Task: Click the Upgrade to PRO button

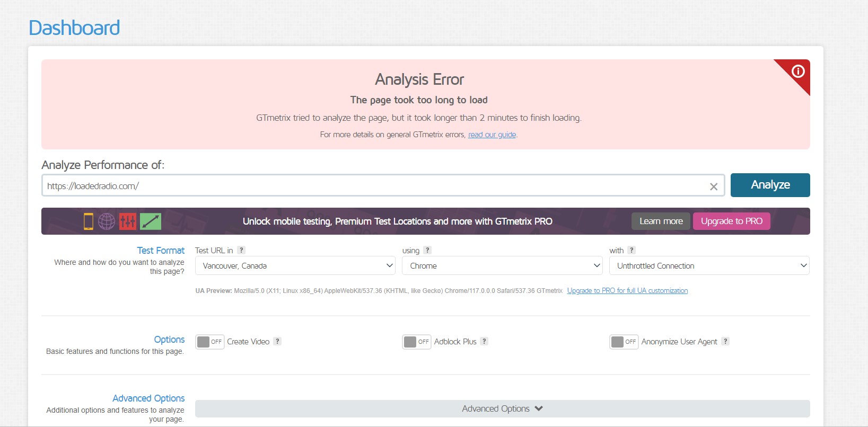Action: coord(731,221)
